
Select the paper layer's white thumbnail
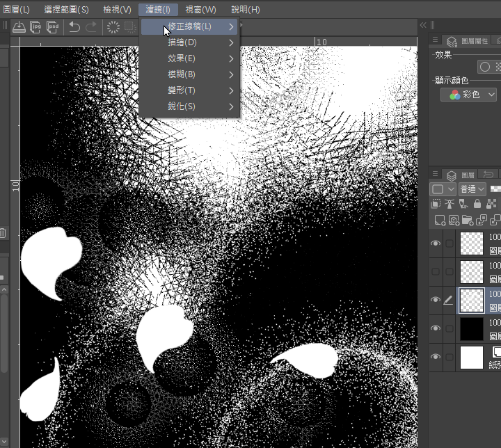click(x=471, y=358)
